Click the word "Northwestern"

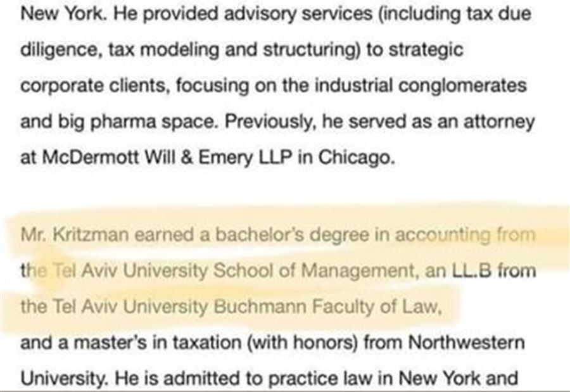(466, 343)
